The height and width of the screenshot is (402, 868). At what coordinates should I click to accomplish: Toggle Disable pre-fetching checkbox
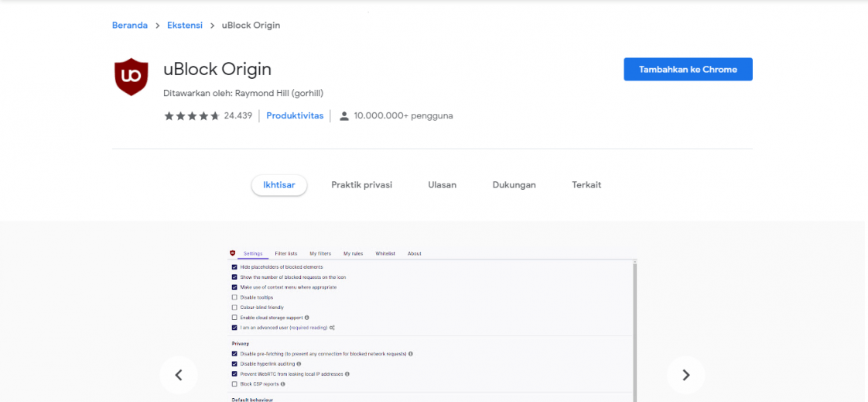234,354
